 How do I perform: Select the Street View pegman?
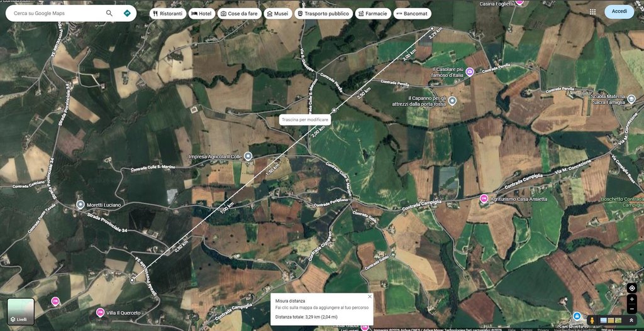pyautogui.click(x=592, y=320)
